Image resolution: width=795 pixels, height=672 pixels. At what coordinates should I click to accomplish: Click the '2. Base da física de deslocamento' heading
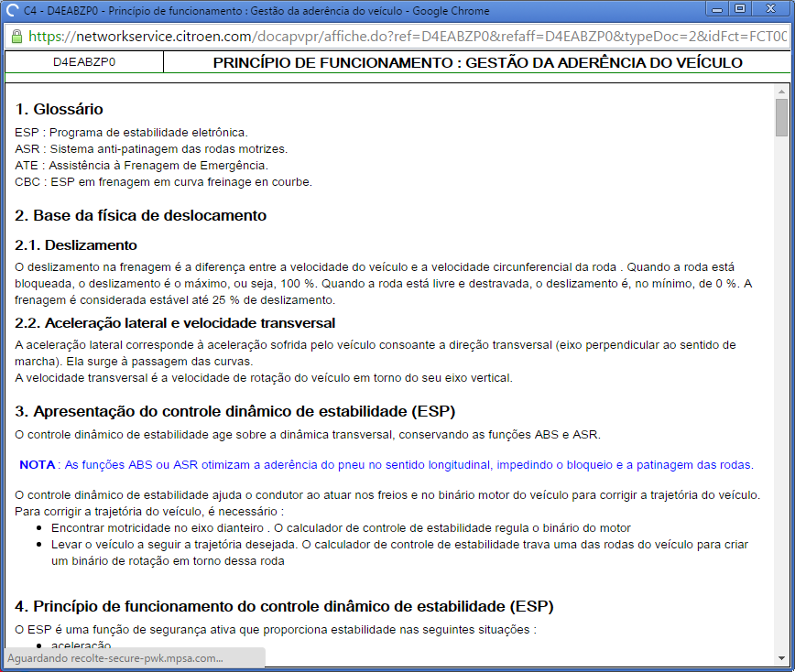coord(140,215)
